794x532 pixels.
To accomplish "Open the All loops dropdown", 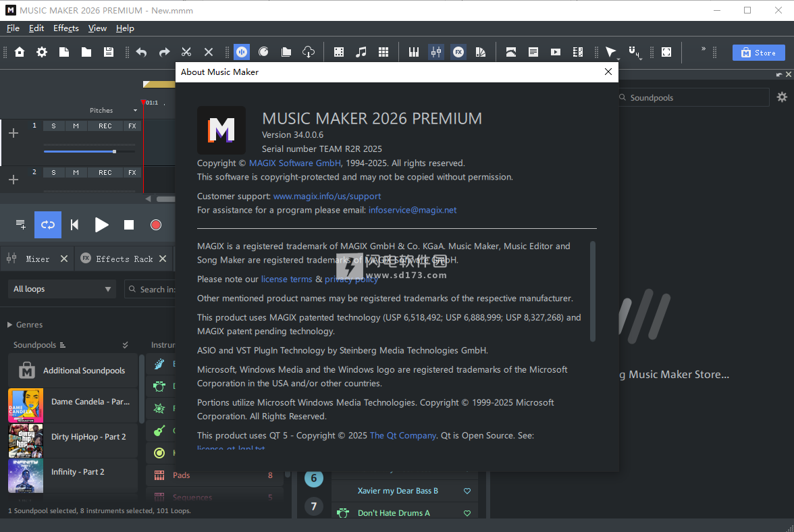I will (x=62, y=289).
